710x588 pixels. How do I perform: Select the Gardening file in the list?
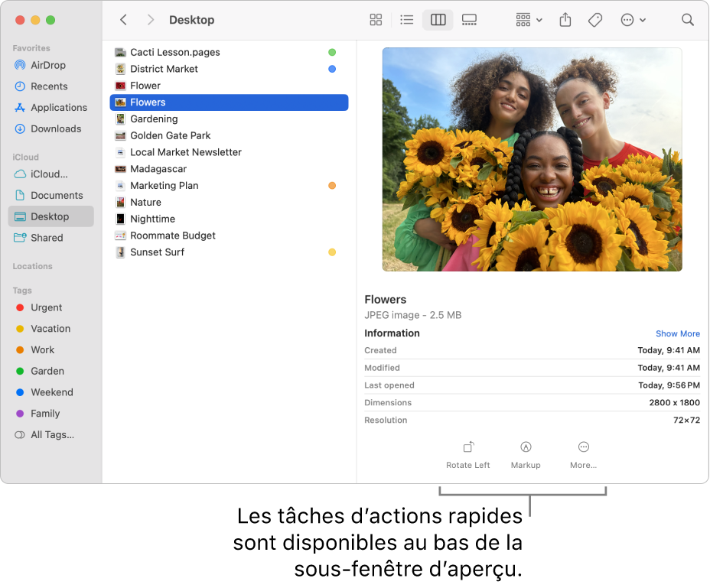coord(154,119)
